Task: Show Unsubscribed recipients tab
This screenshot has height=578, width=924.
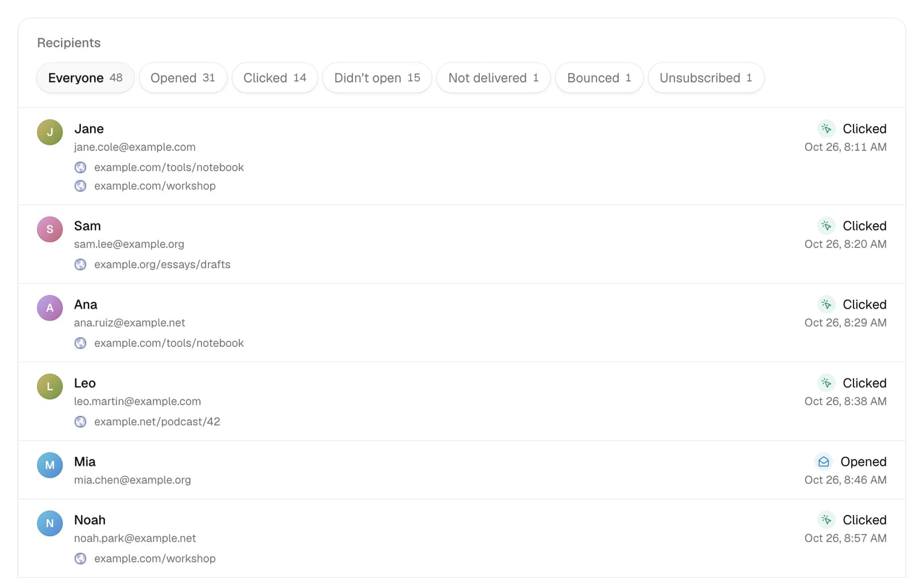Action: tap(706, 78)
